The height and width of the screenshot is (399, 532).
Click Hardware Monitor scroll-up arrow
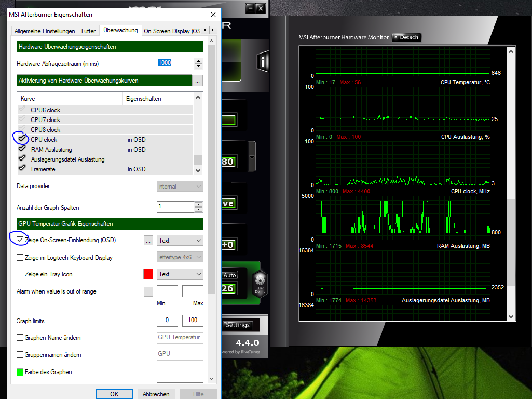[x=511, y=51]
